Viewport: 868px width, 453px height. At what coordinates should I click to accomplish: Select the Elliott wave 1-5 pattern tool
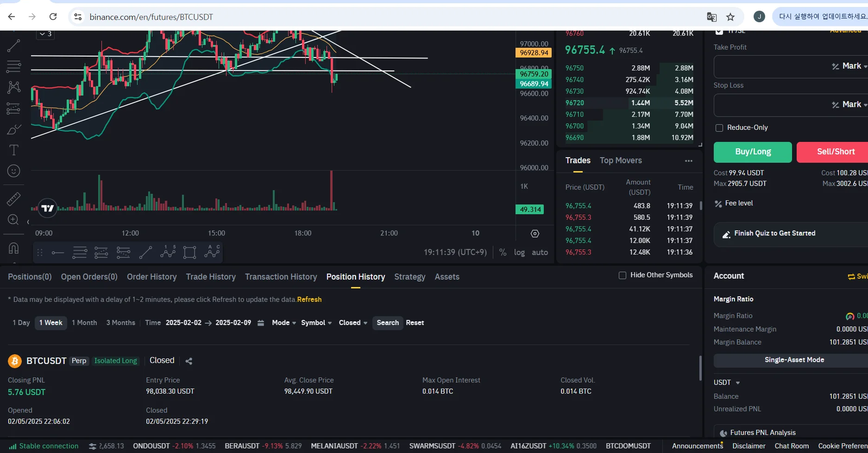(x=168, y=252)
